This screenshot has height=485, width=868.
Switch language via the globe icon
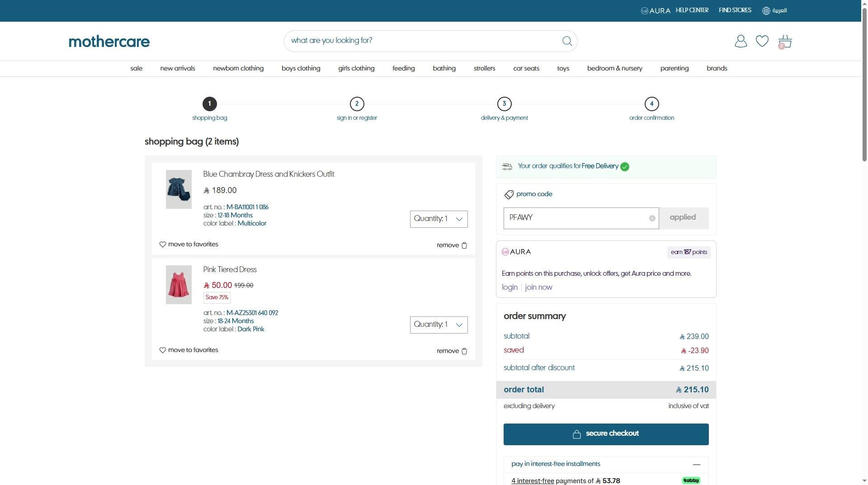click(x=766, y=10)
